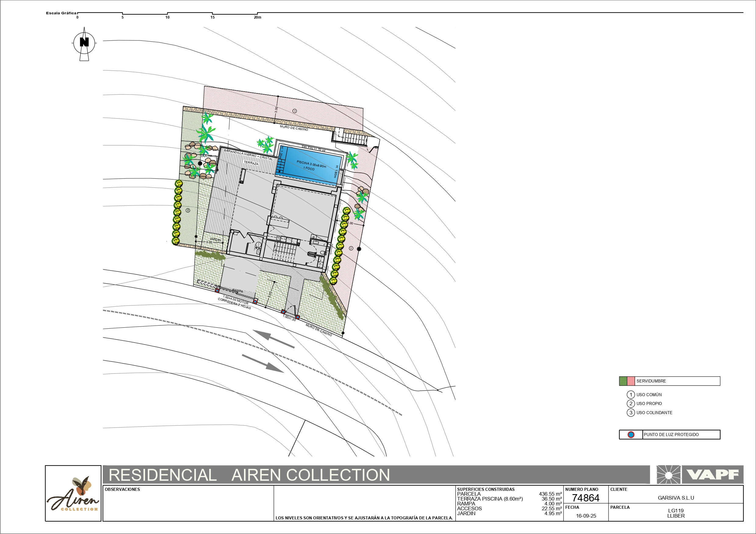Click the client name GARSIVA S.L.U
Screen dimensions: 756x534
click(x=676, y=498)
